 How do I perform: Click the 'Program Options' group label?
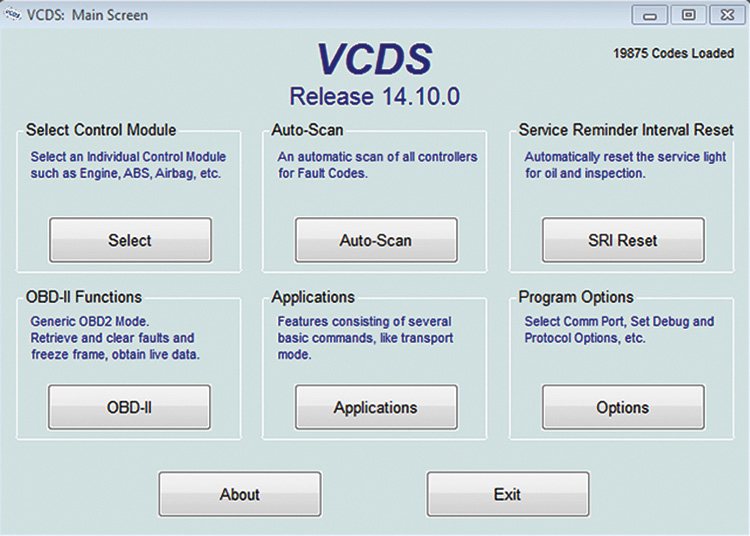576,297
